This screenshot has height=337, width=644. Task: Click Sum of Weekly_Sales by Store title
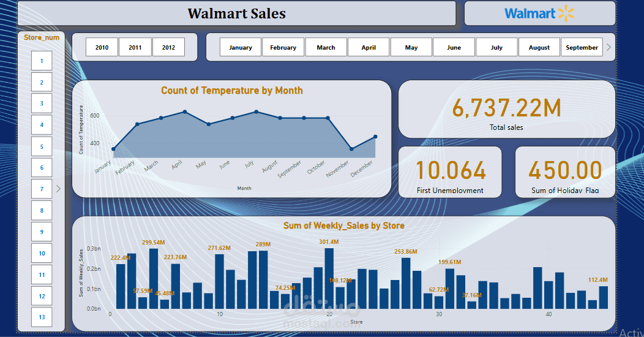pyautogui.click(x=344, y=225)
